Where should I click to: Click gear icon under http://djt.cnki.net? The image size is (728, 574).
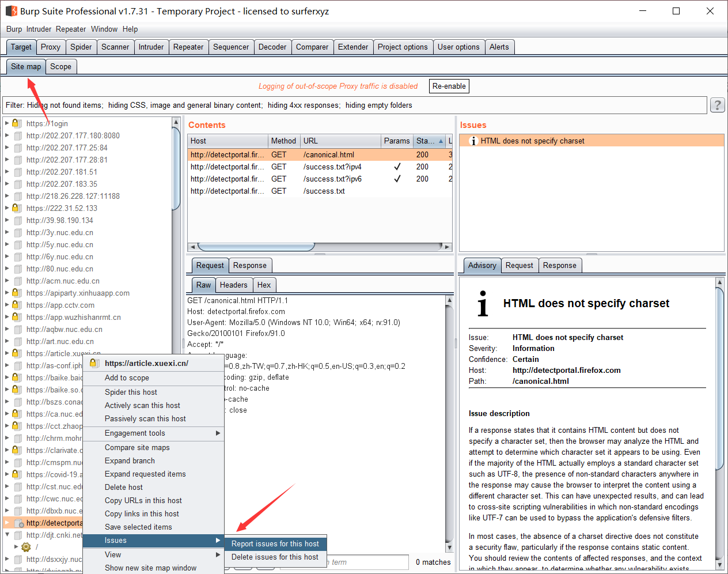(x=26, y=547)
